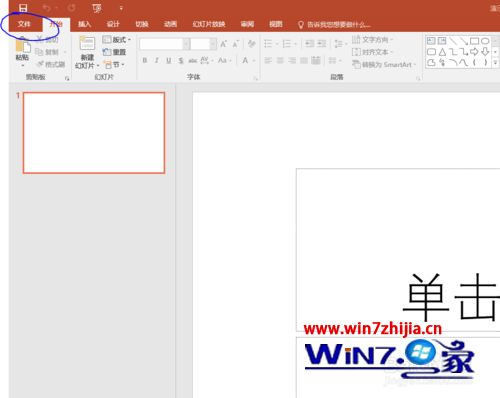Screen dimensions: 500x398
Task: Click the Font Color (A) button
Action: [x=245, y=60]
